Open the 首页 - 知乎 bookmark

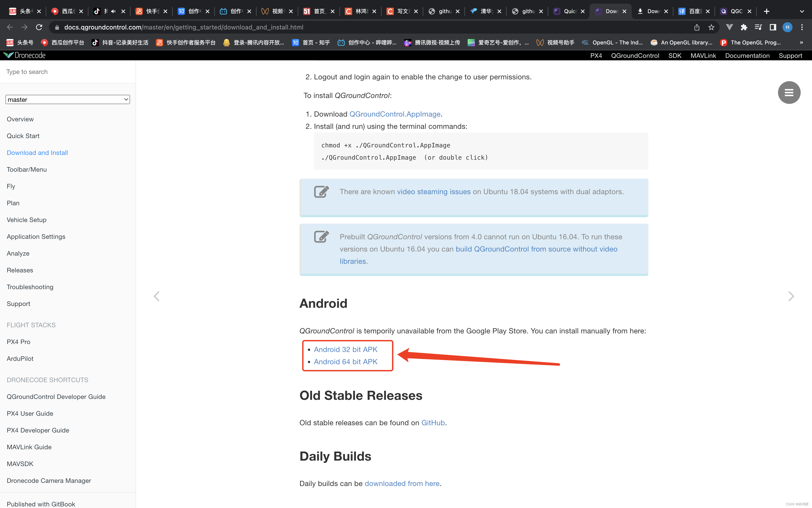(311, 43)
